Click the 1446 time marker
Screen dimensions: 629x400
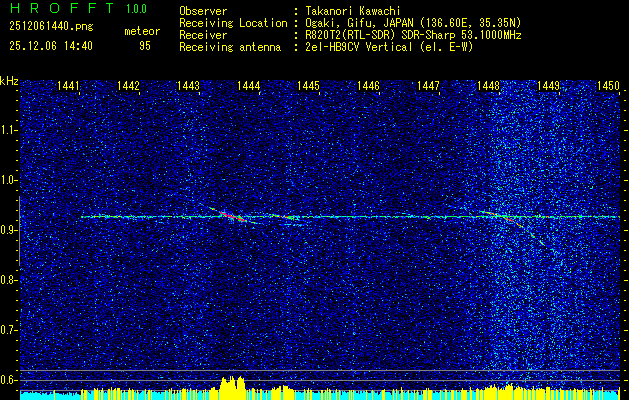369,85
